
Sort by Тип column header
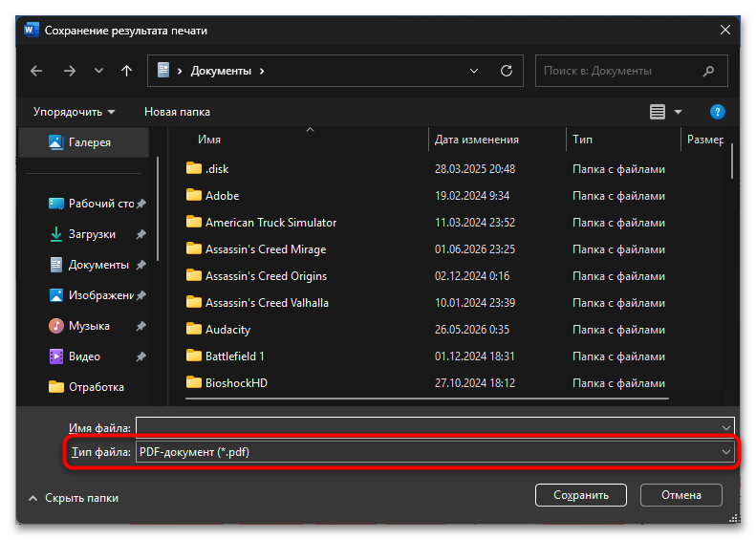coord(582,140)
